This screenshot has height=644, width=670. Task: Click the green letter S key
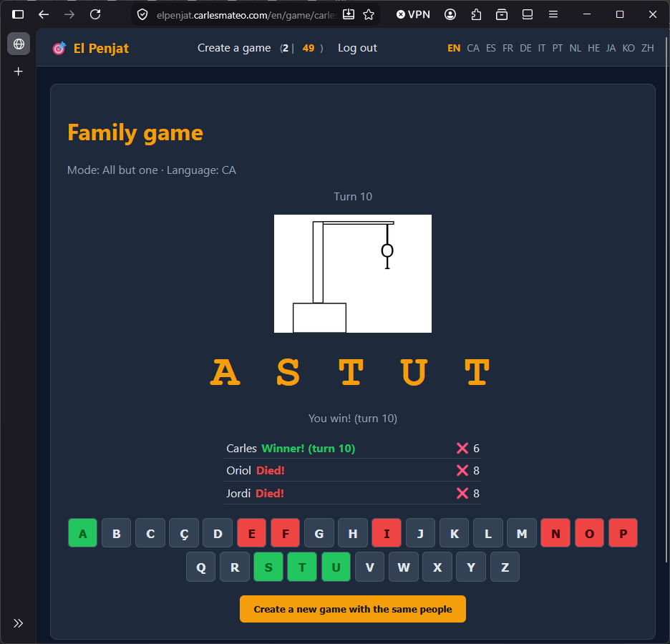coord(268,567)
